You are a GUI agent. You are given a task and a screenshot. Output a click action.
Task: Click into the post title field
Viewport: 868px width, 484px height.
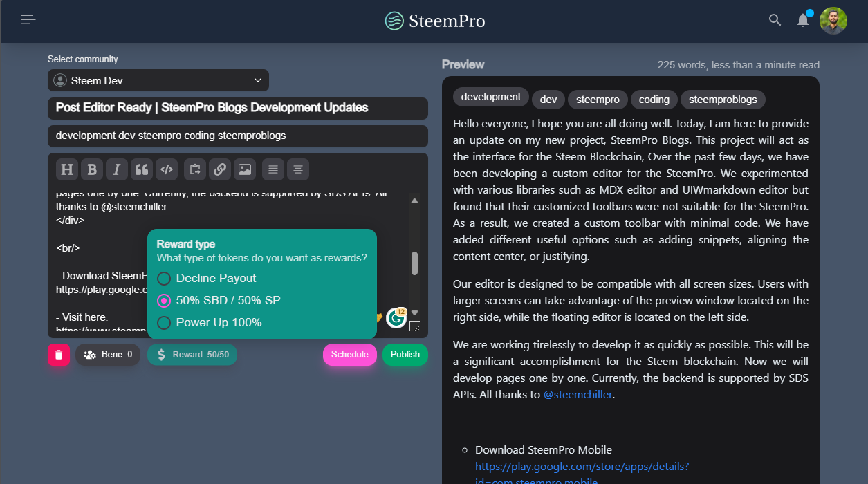point(238,108)
